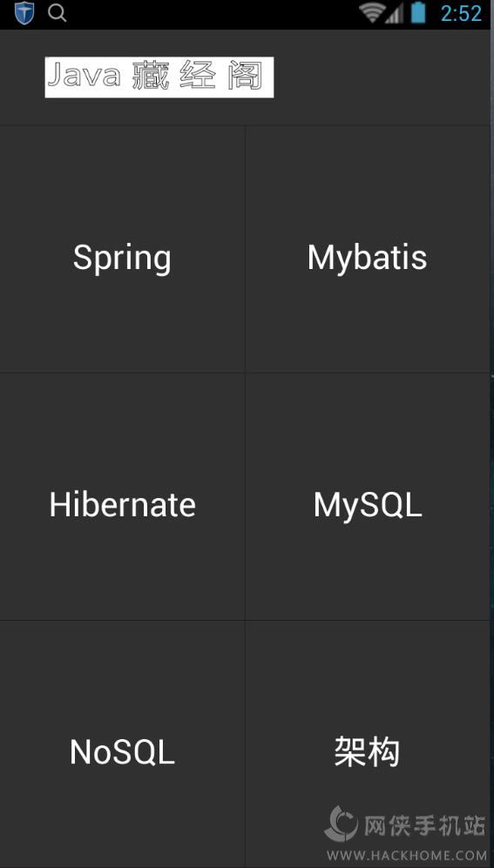Tap the blue shield security icon
Viewport: 494px width, 868px height.
point(24,13)
